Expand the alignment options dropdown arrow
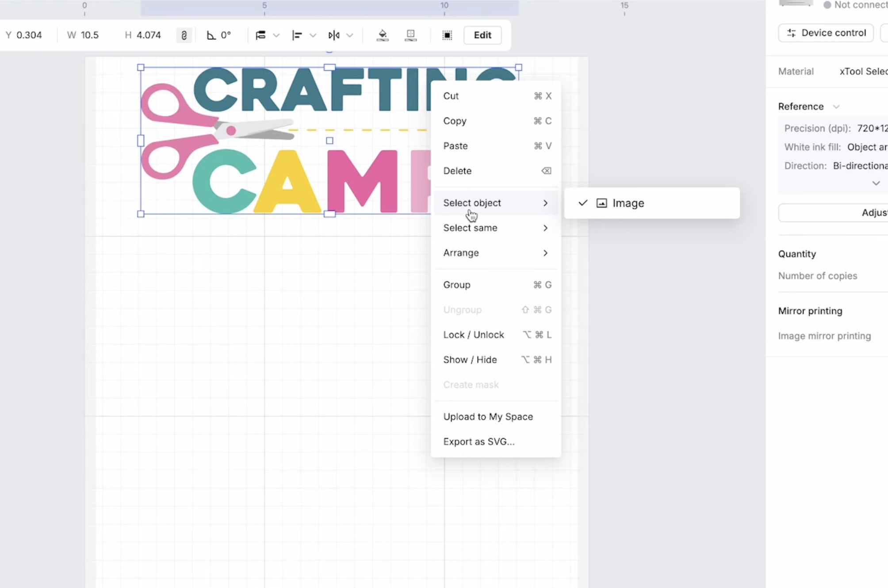 313,35
